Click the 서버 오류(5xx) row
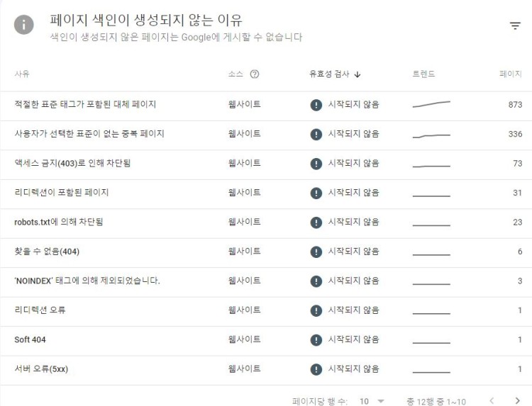 point(41,369)
